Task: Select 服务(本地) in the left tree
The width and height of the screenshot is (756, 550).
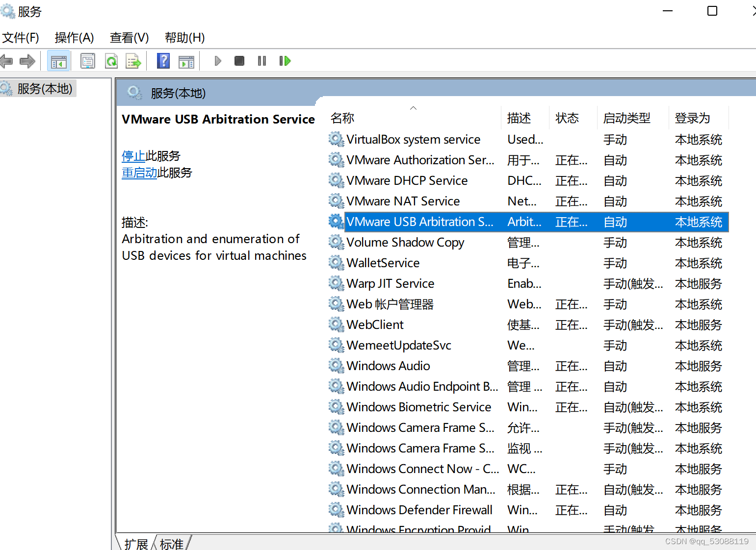Action: point(38,89)
